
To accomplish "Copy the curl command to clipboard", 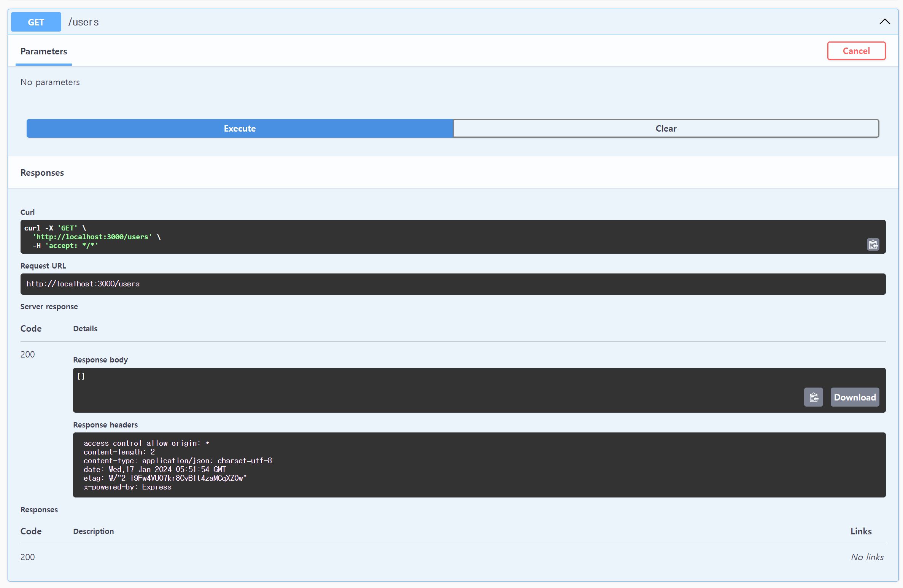I will pos(873,244).
